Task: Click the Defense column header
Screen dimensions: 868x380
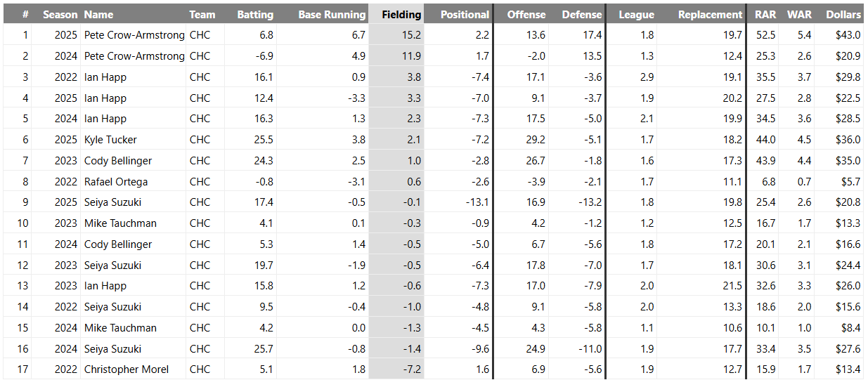Action: [582, 14]
